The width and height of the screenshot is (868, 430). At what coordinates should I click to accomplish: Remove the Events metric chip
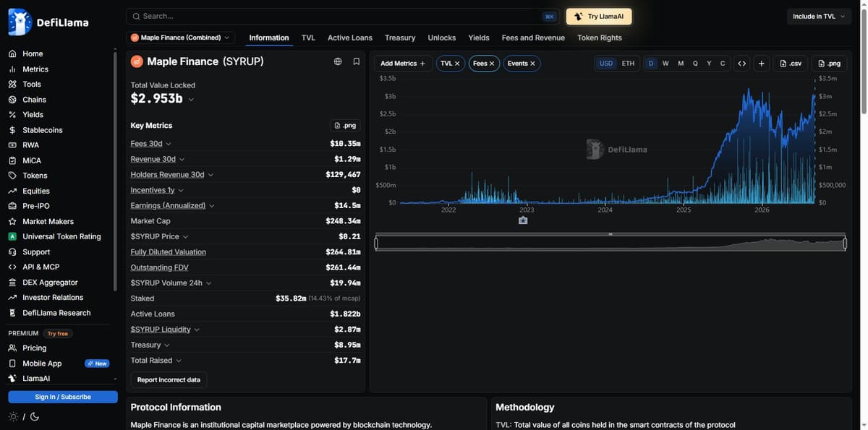tap(532, 64)
